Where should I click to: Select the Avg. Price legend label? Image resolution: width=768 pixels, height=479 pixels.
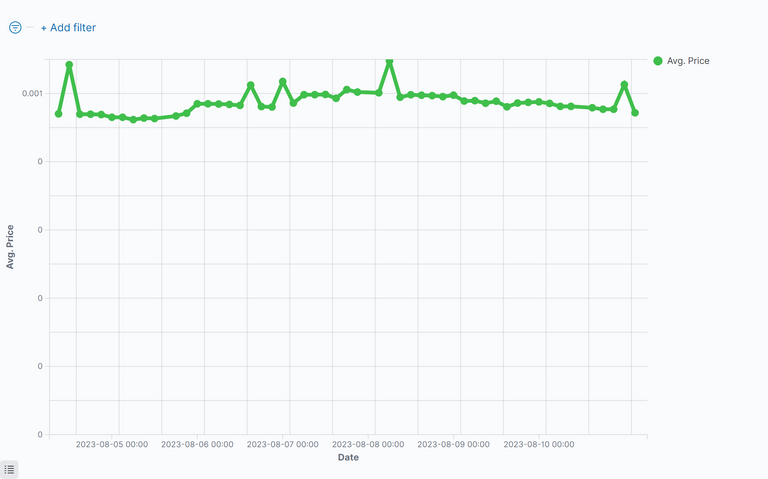click(x=688, y=61)
